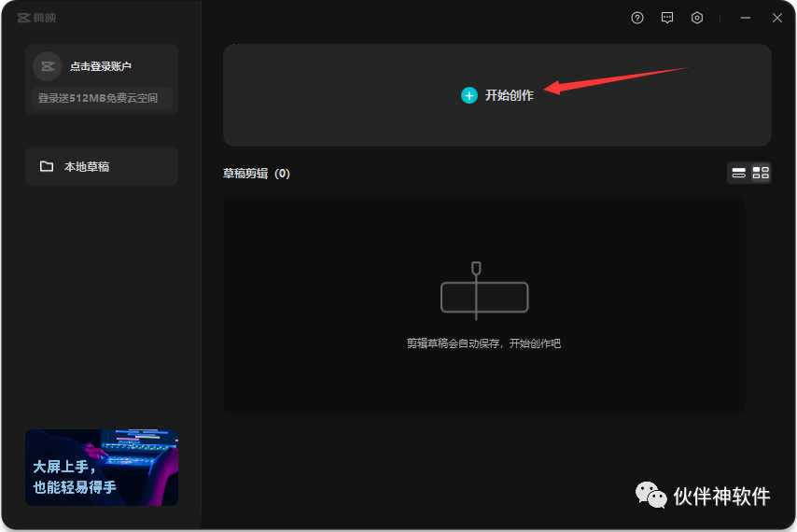Screen dimensions: 797x532
Task: Switch drafts to grid view
Action: (761, 174)
